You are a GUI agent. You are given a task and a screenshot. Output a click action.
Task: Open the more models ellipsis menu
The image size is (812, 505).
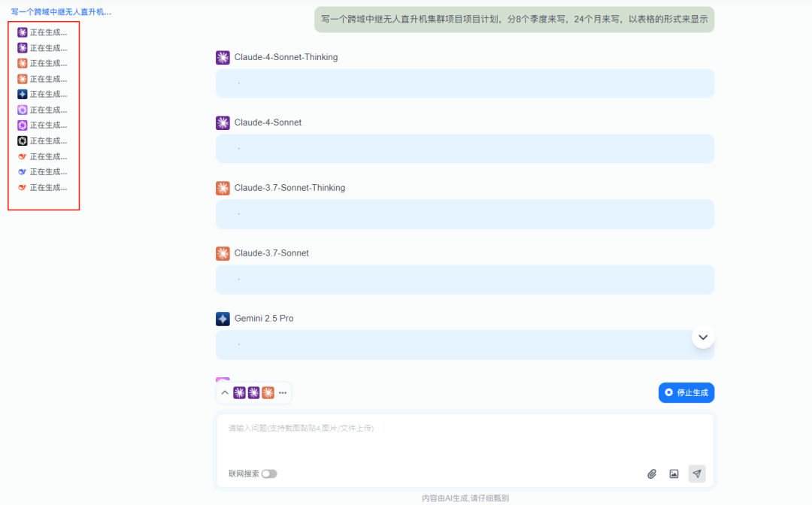click(x=283, y=393)
